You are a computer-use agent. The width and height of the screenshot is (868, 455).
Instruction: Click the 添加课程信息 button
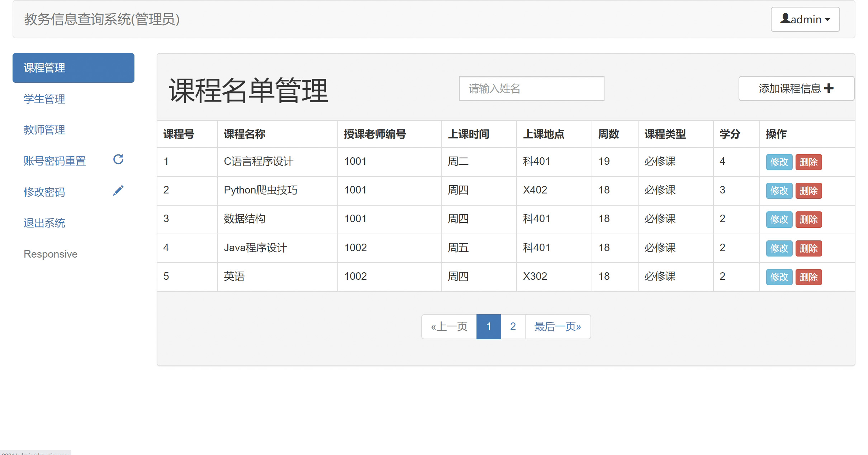[796, 88]
